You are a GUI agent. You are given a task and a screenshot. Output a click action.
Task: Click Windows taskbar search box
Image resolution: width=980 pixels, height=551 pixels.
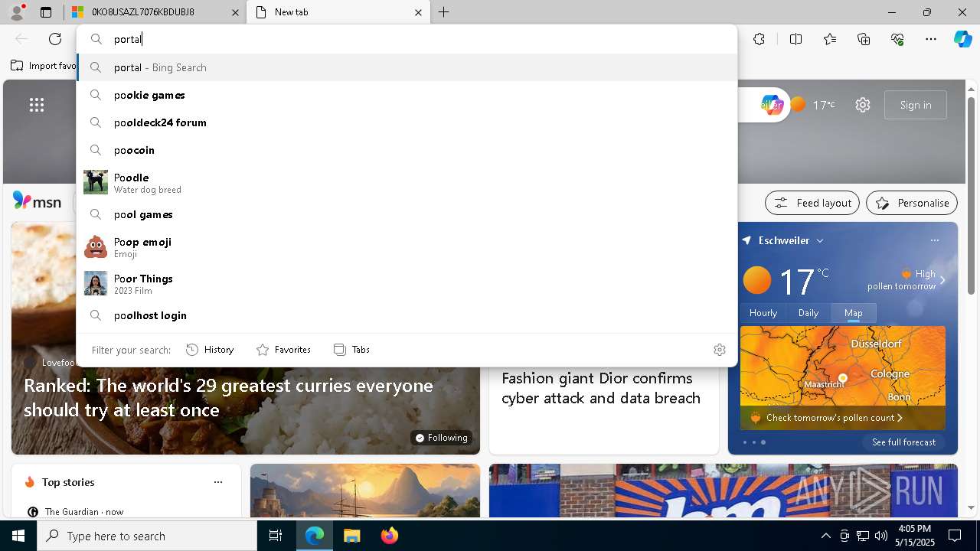[147, 536]
